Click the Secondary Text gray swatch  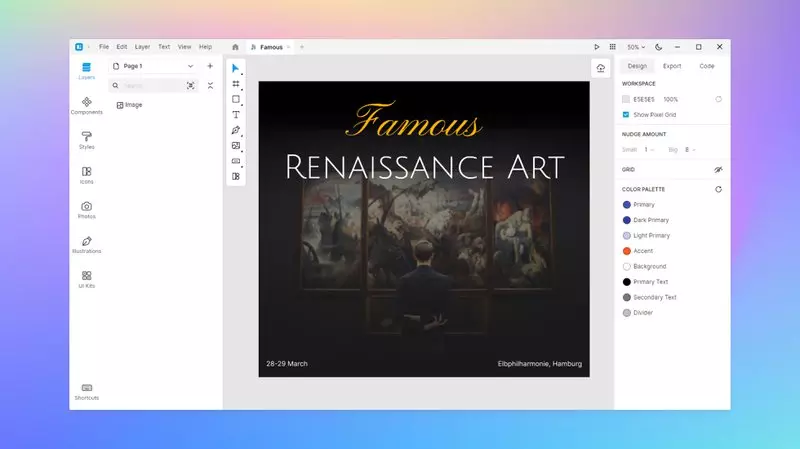627,297
